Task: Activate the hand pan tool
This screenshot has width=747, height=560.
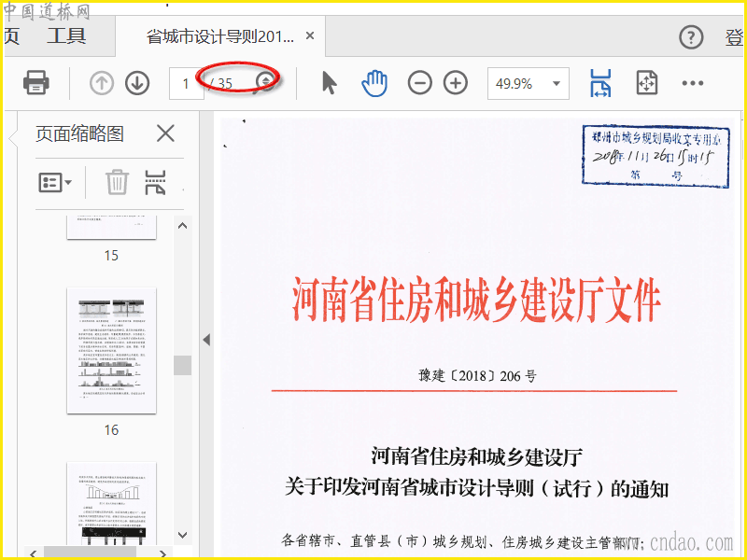Action: coord(374,83)
